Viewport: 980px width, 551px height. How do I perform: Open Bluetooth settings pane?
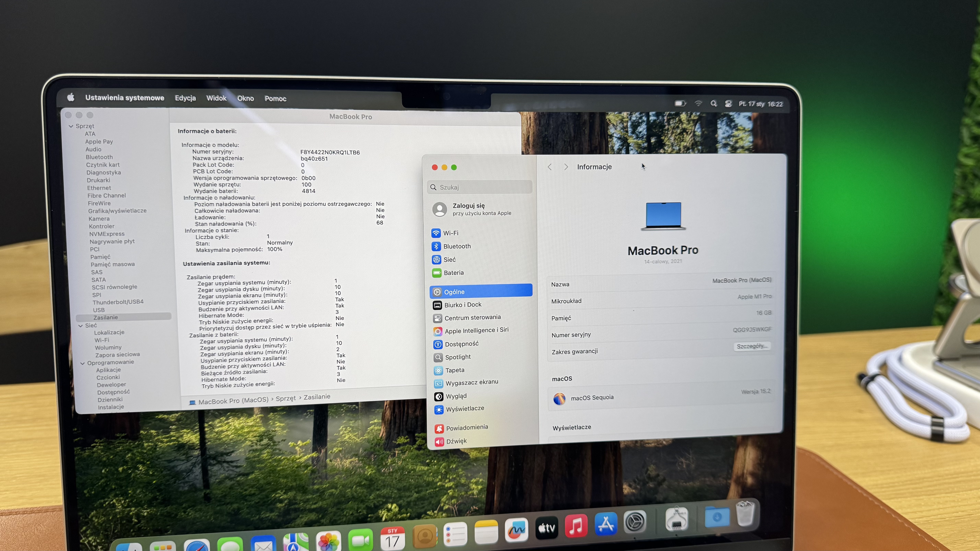click(x=457, y=246)
